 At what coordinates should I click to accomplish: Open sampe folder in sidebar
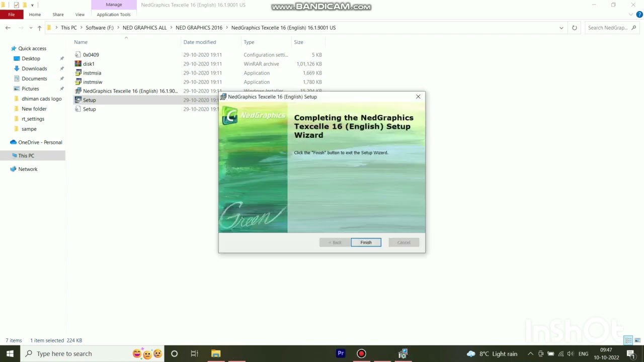29,129
